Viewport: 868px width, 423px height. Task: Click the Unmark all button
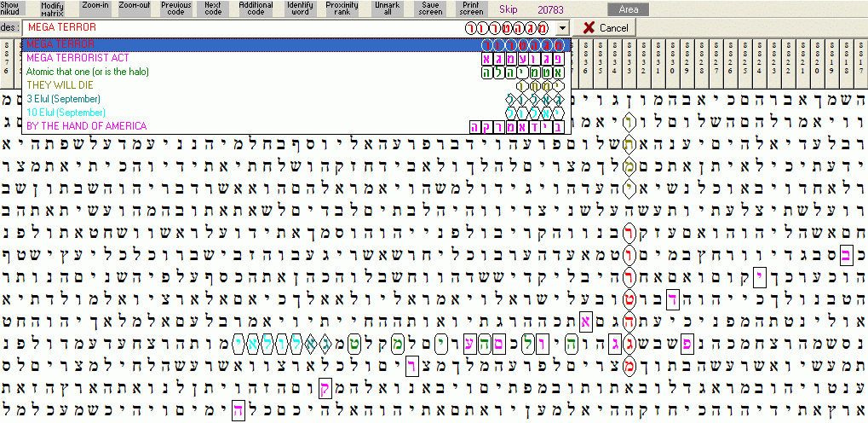[387, 8]
